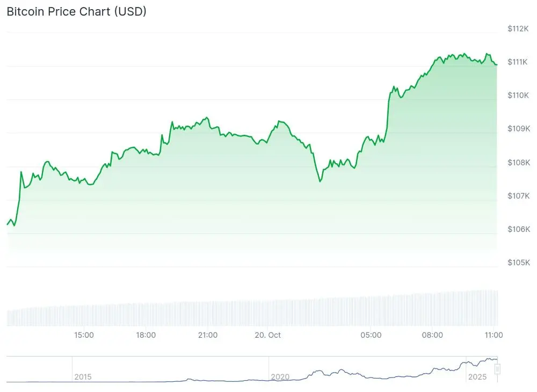Click the 05:00 time axis label
This screenshot has height=392, width=537.
tap(371, 335)
